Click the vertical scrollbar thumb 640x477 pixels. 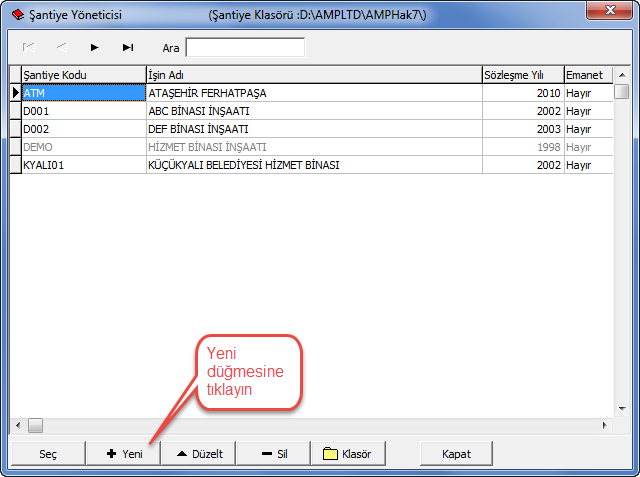tap(621, 92)
